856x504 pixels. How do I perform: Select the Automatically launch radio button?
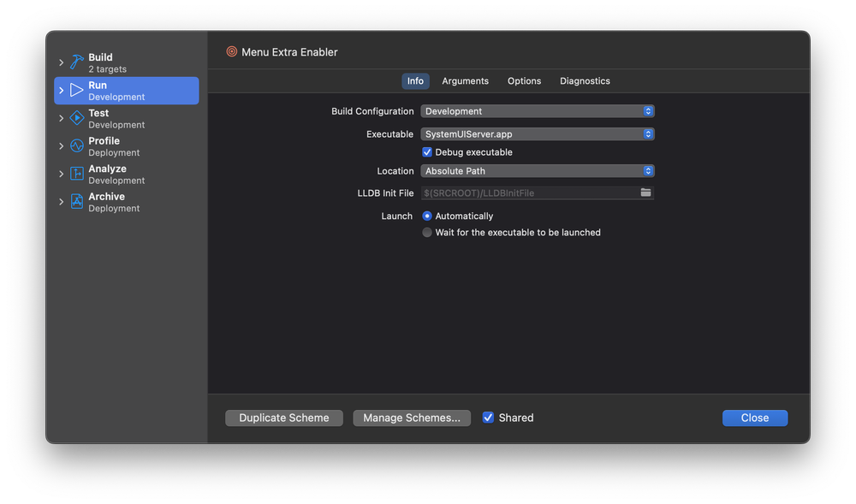(x=427, y=216)
